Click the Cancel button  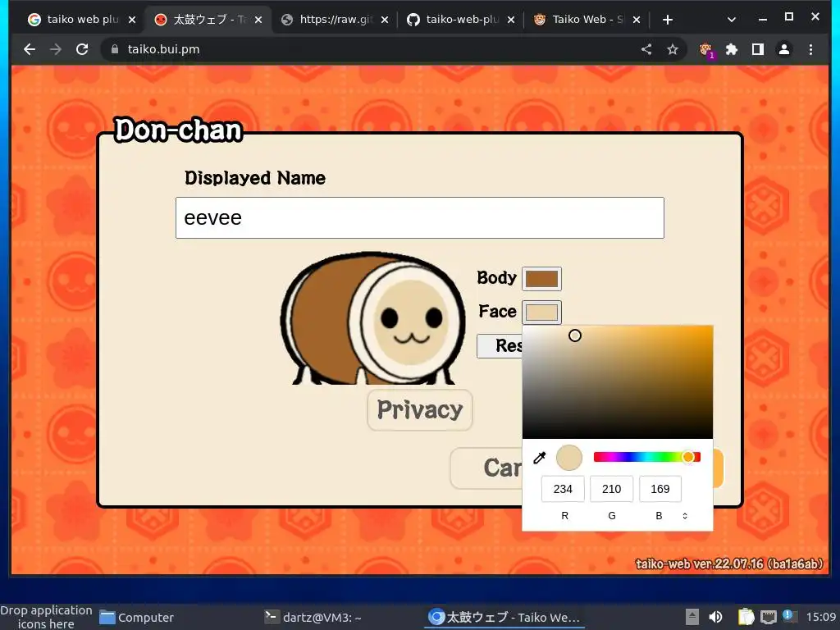[486, 468]
